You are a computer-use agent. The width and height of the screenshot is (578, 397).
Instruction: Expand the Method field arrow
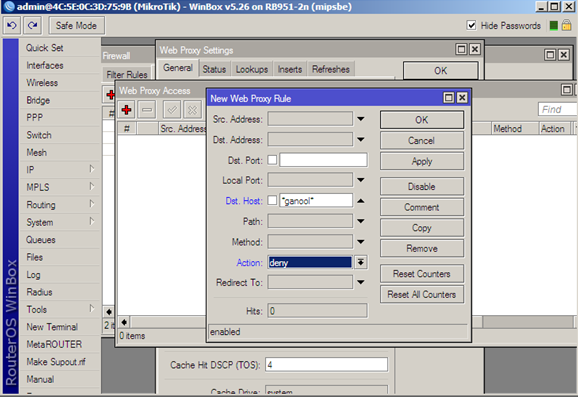pyautogui.click(x=361, y=242)
